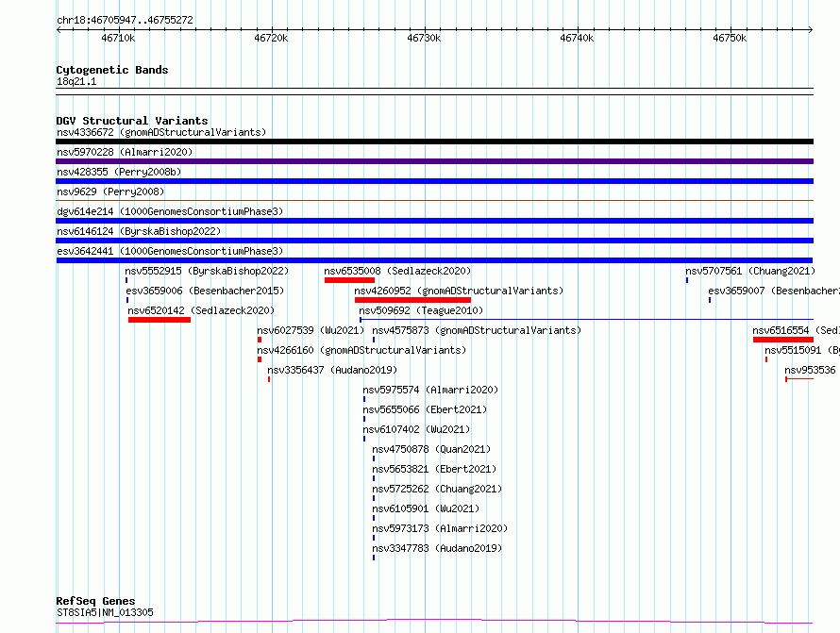
Task: Click the 46720k ruler mark
Action: click(x=271, y=38)
